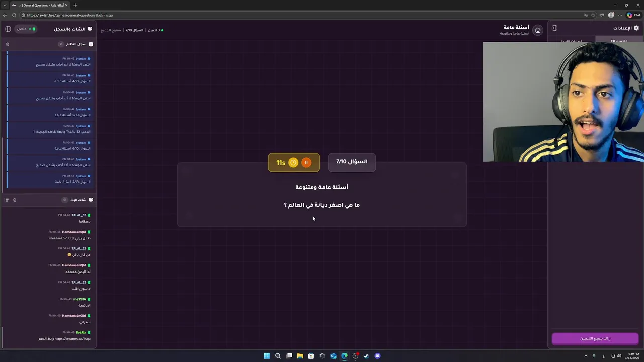Click the log entry for question 4/10
644x362 pixels.
[49, 78]
